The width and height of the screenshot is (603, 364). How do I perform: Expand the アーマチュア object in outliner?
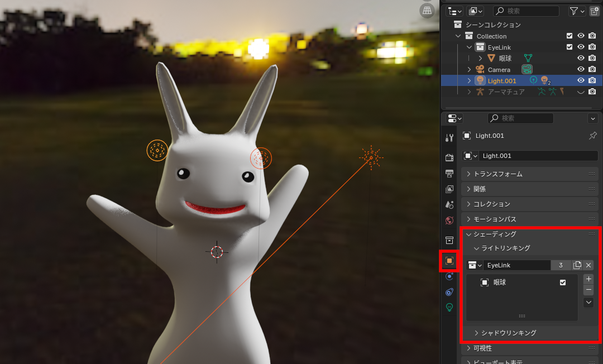469,92
